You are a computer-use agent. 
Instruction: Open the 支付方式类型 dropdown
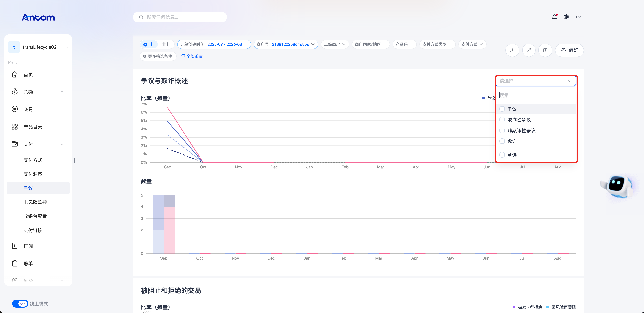tap(437, 44)
